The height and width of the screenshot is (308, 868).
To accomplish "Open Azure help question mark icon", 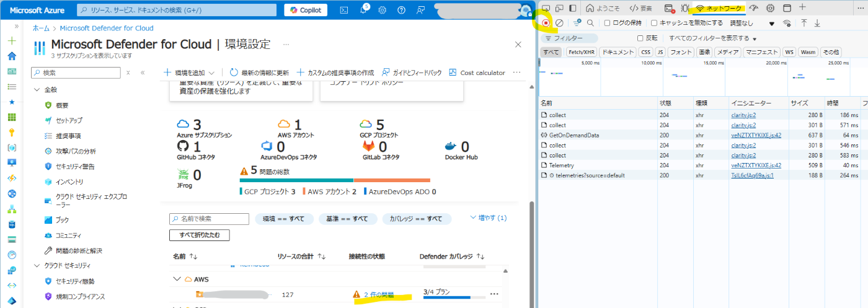I will pos(402,10).
